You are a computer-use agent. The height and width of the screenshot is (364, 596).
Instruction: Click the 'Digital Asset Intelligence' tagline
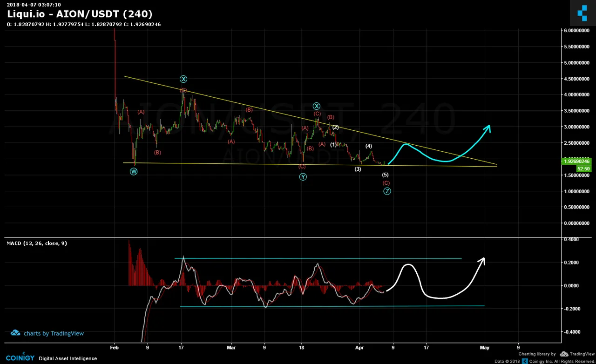[x=68, y=358]
